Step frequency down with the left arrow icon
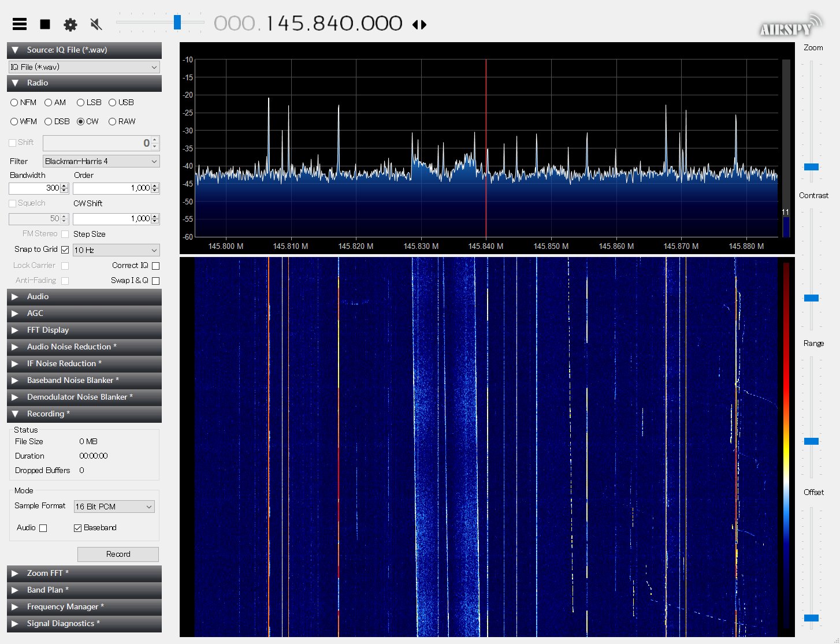 click(416, 25)
